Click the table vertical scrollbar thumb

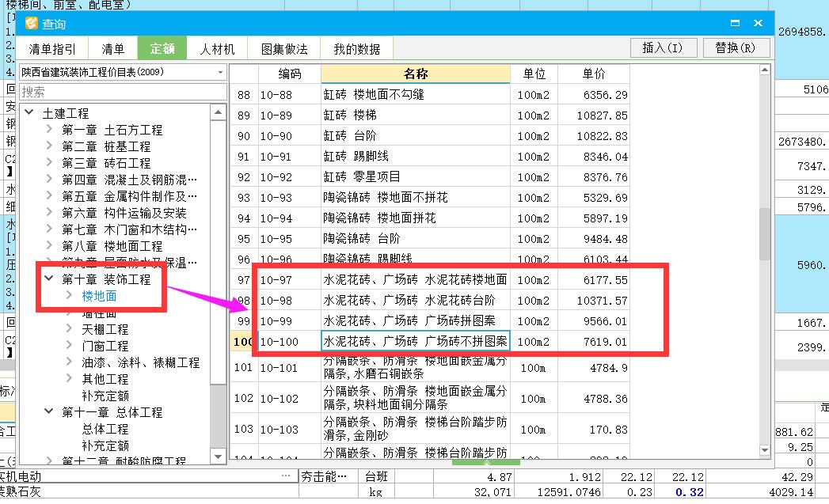tap(765, 234)
